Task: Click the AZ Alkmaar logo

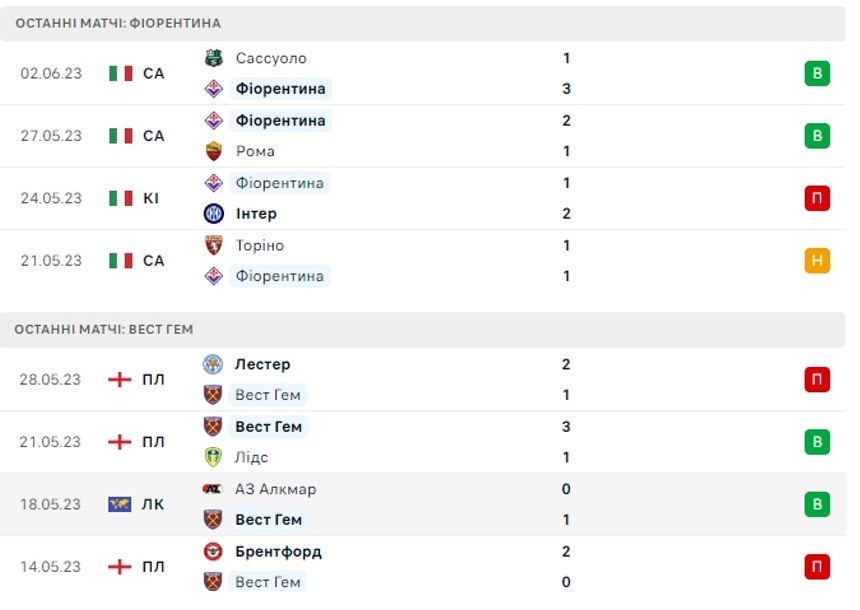Action: pyautogui.click(x=212, y=489)
